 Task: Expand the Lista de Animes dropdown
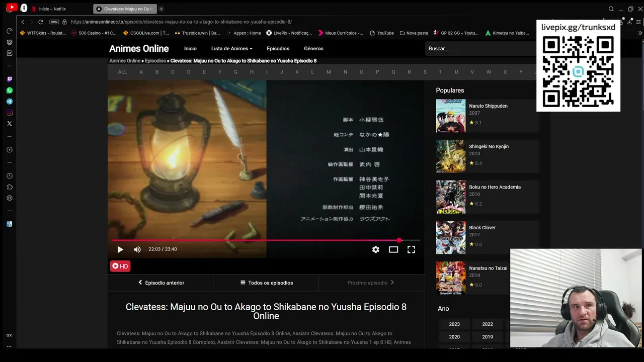click(232, 48)
